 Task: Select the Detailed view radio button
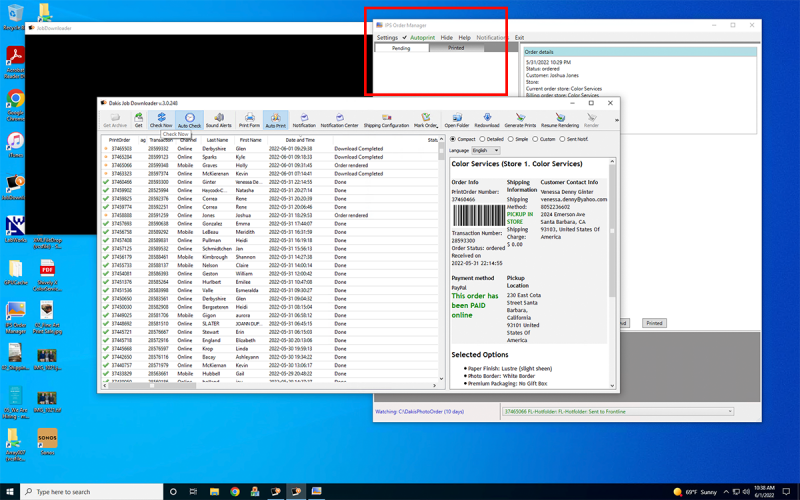[483, 140]
